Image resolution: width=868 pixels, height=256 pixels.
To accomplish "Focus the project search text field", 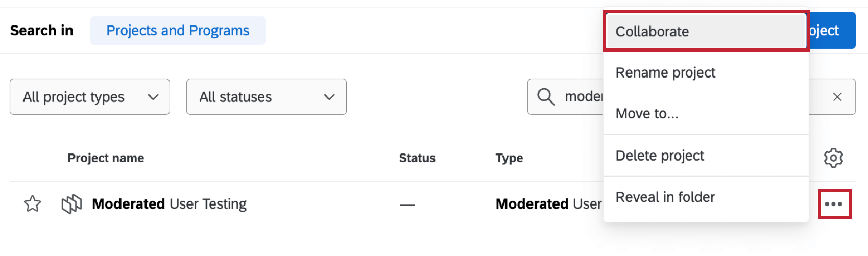I will [x=582, y=97].
